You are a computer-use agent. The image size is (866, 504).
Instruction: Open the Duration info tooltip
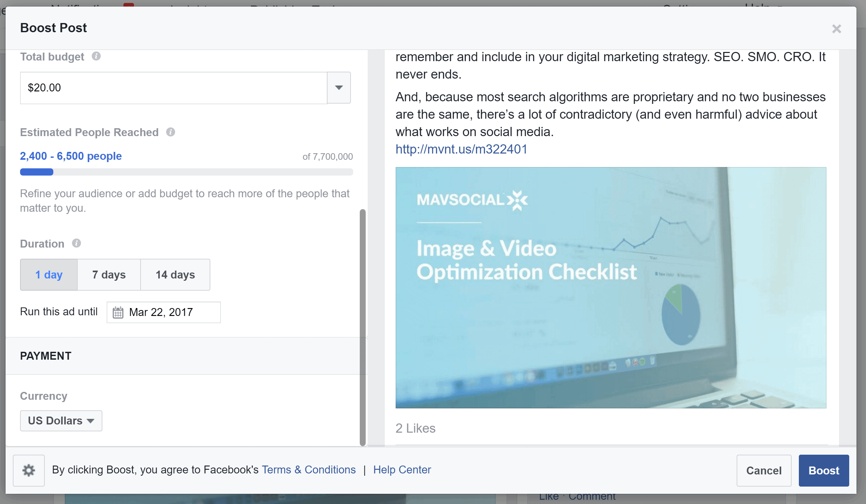click(77, 244)
